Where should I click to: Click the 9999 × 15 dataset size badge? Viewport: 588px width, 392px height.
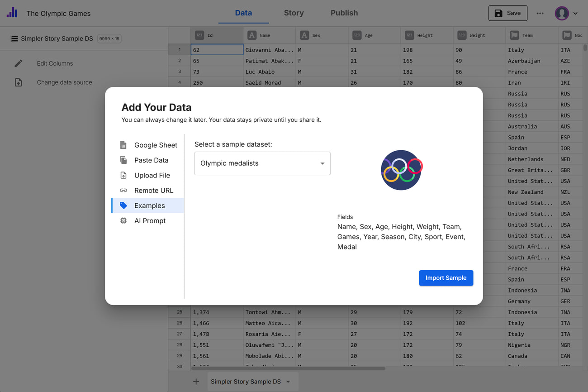[109, 38]
